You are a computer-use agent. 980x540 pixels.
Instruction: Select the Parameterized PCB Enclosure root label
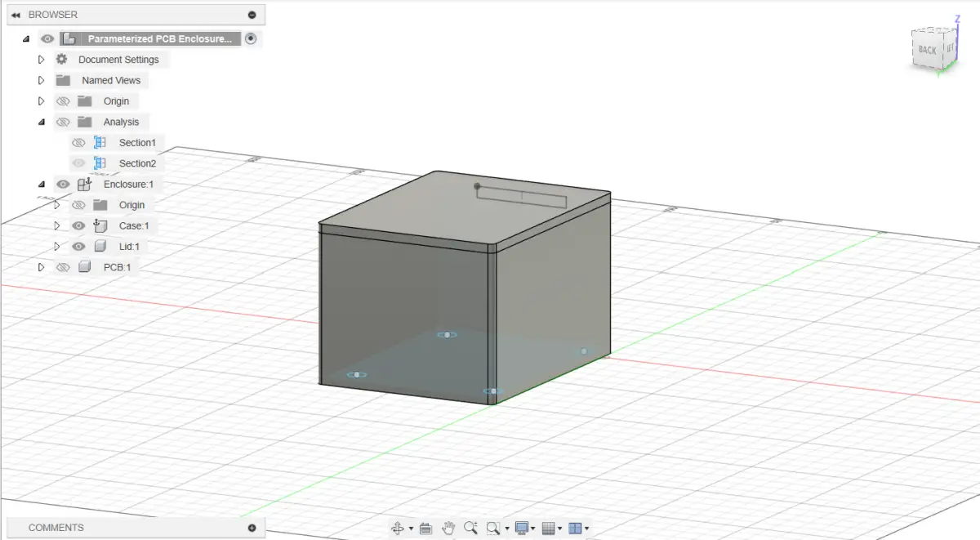pyautogui.click(x=160, y=38)
